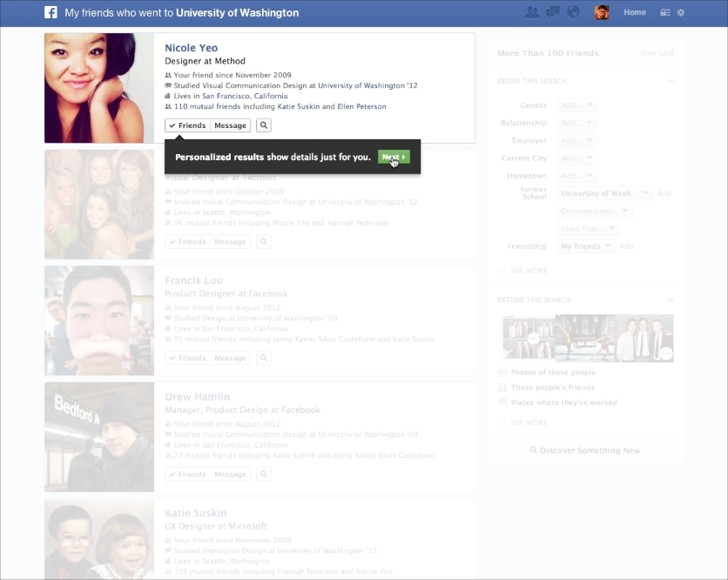Message Nicole Yeo
728x580 pixels.
(x=230, y=125)
